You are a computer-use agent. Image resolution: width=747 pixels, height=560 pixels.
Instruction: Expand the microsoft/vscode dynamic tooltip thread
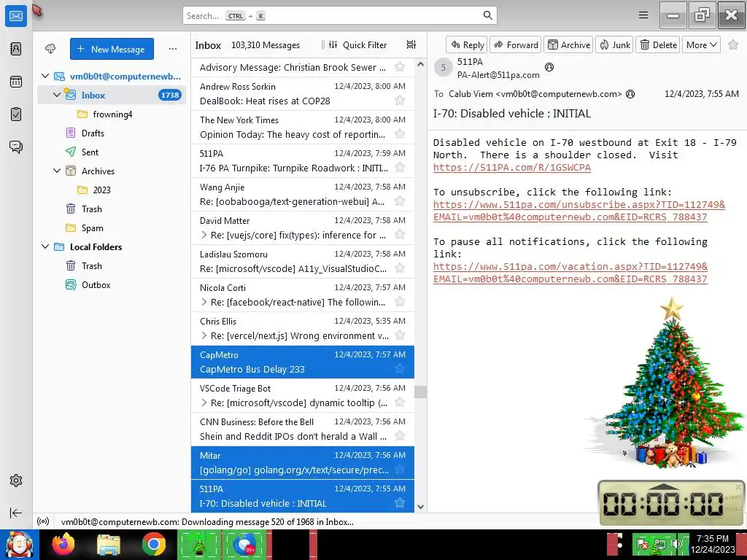[204, 402]
